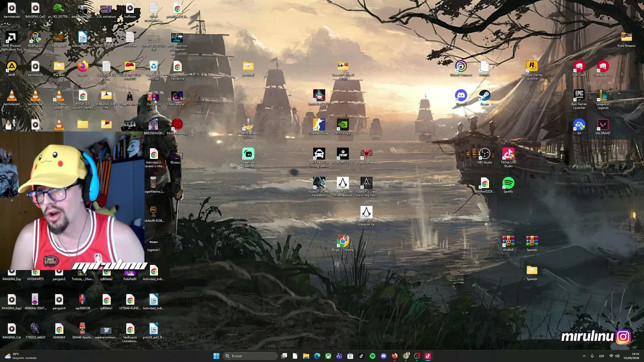Open the personal folder on desktop

[x=248, y=69]
